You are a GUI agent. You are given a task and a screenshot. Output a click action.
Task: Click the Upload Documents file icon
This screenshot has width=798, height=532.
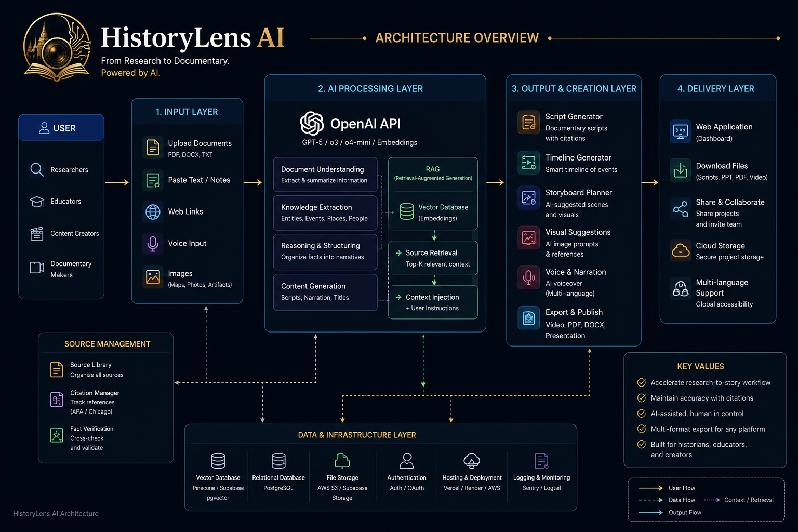click(x=153, y=148)
